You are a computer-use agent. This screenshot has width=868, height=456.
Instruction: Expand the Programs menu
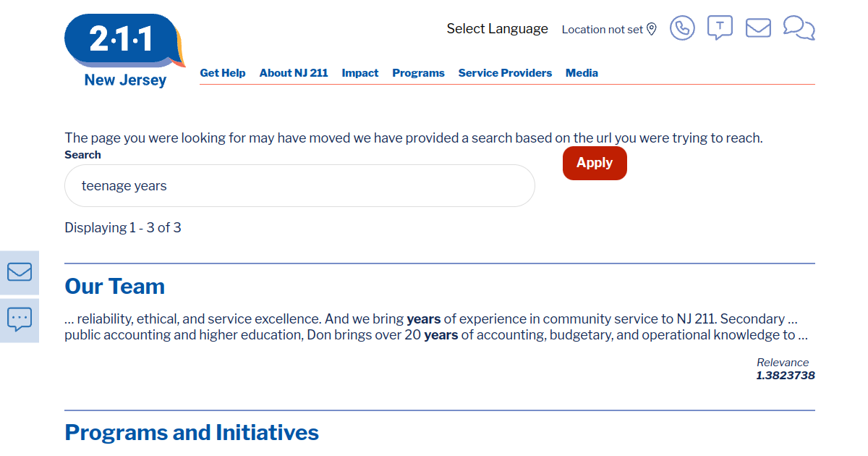[418, 73]
